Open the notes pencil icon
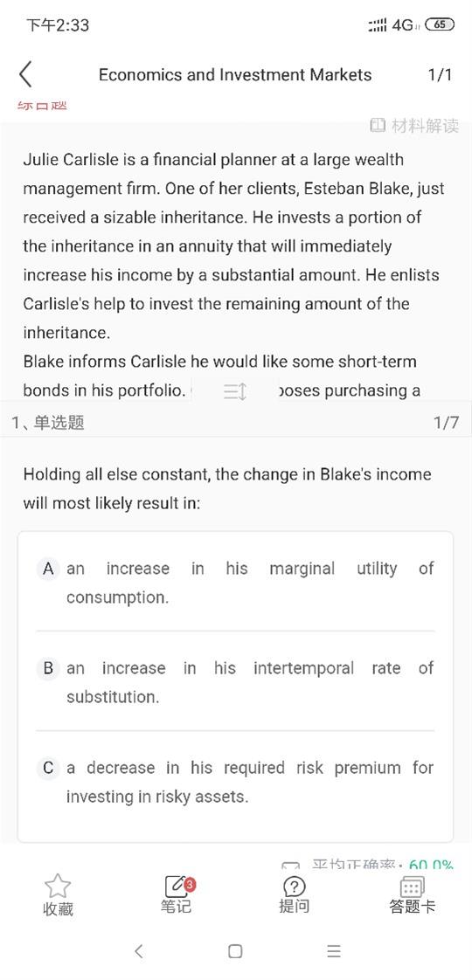The image size is (472, 980). pos(177,886)
